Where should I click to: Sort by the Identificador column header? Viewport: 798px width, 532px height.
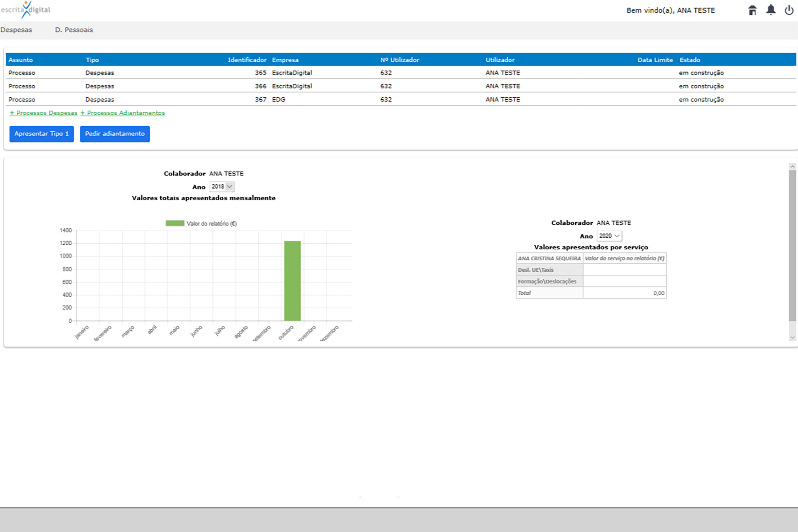tap(247, 60)
